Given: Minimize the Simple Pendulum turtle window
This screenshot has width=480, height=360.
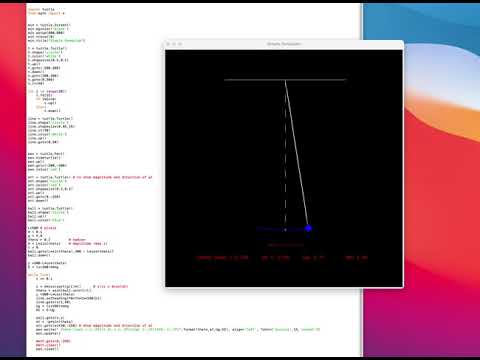Looking at the screenshot, I should (174, 44).
